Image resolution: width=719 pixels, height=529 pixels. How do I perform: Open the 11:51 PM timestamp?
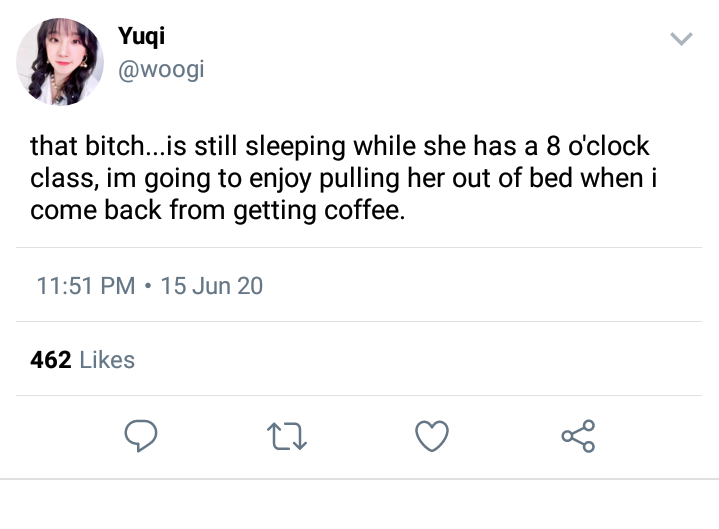pyautogui.click(x=86, y=286)
